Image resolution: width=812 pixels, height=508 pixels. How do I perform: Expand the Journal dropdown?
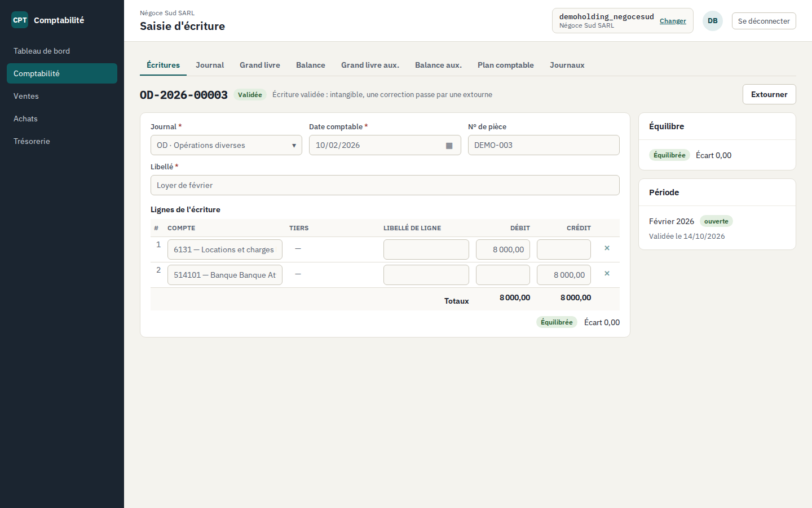[x=226, y=145]
